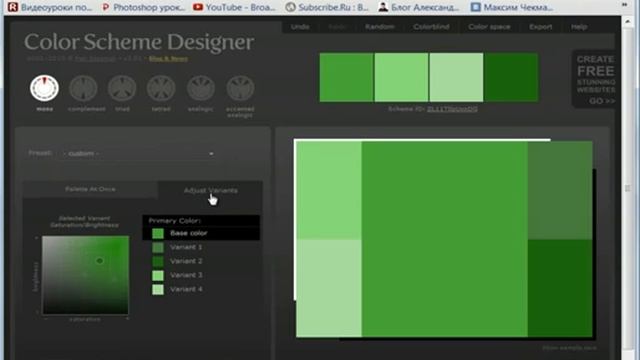Click the large center green preview area
The width and height of the screenshot is (640, 360).
[444, 239]
